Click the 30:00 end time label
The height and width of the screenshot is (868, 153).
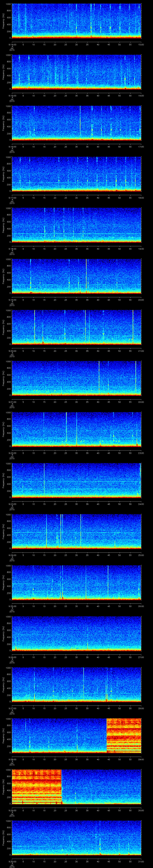(x=141, y=810)
